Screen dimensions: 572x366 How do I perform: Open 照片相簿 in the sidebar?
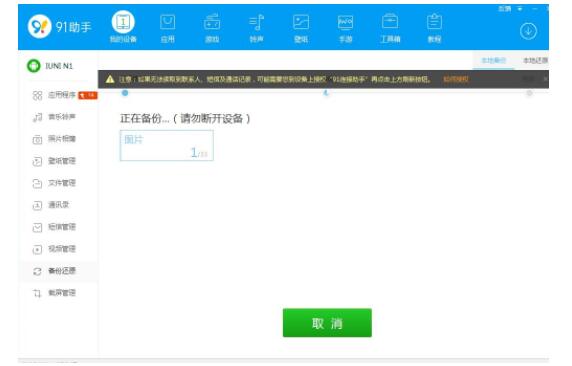point(54,139)
